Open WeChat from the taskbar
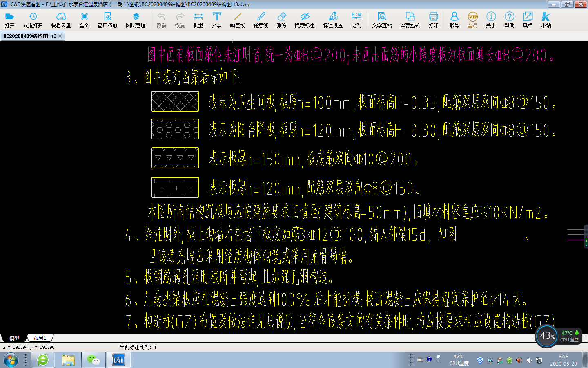The width and height of the screenshot is (588, 368). (94, 360)
